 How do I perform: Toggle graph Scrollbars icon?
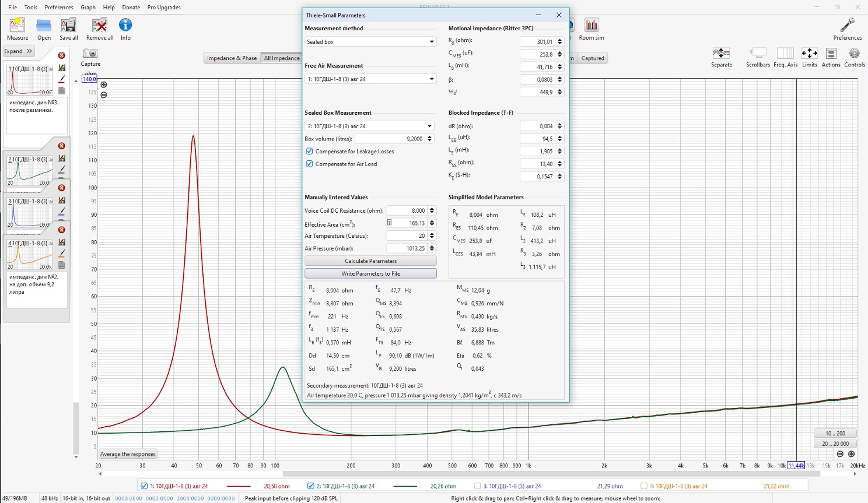[758, 54]
